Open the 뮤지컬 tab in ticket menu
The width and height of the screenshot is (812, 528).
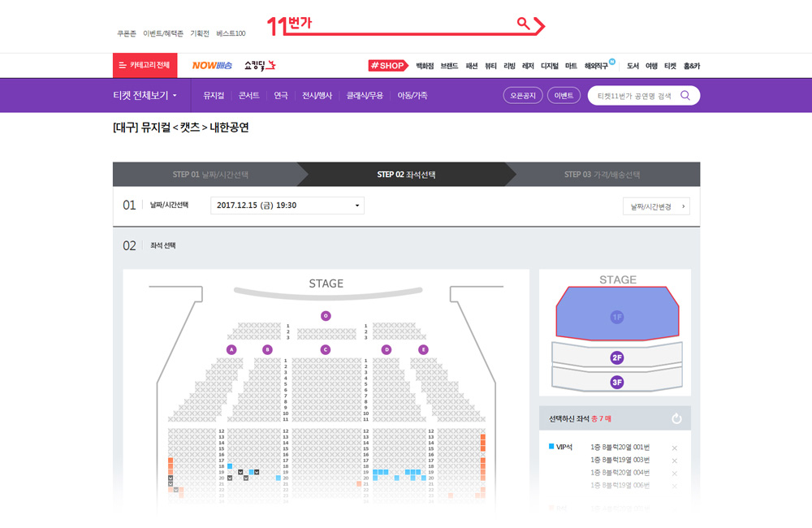pyautogui.click(x=214, y=95)
